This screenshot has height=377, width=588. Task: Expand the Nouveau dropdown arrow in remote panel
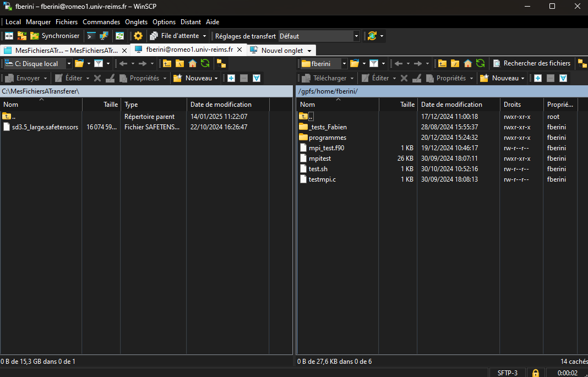point(522,78)
